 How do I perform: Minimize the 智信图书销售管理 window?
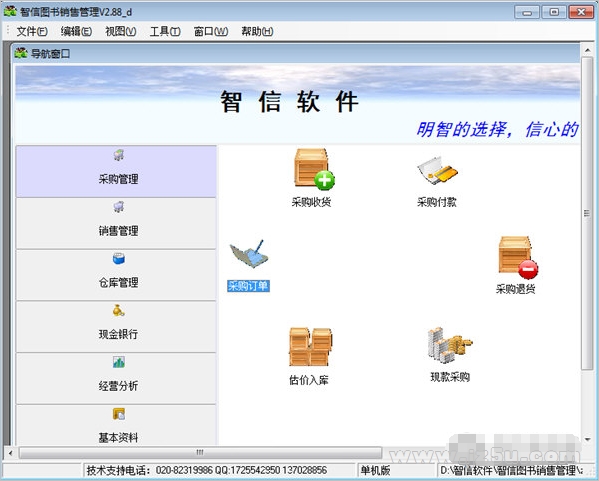(x=527, y=12)
